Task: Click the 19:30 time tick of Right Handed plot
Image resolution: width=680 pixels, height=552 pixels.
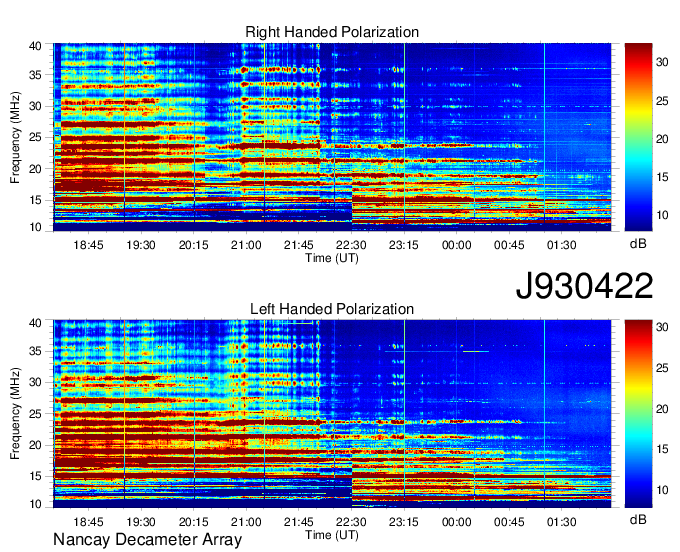Action: coord(141,245)
